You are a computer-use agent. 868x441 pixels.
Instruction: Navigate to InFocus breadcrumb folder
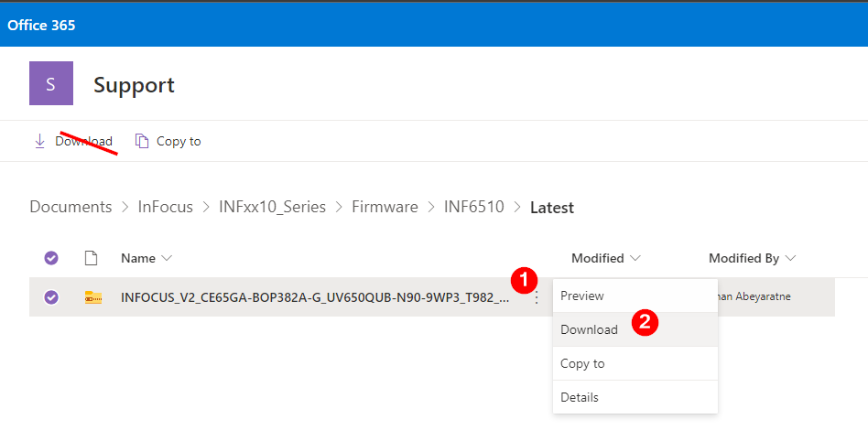pos(166,207)
